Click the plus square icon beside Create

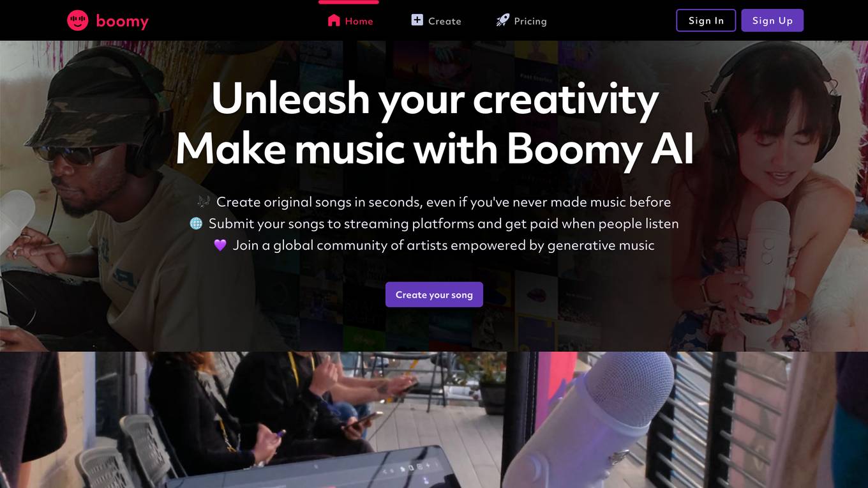(417, 20)
